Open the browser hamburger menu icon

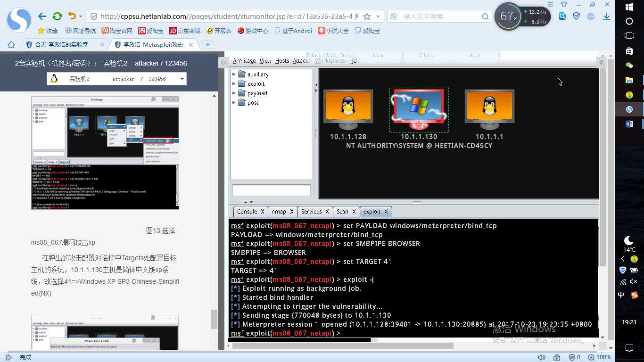pyautogui.click(x=549, y=4)
